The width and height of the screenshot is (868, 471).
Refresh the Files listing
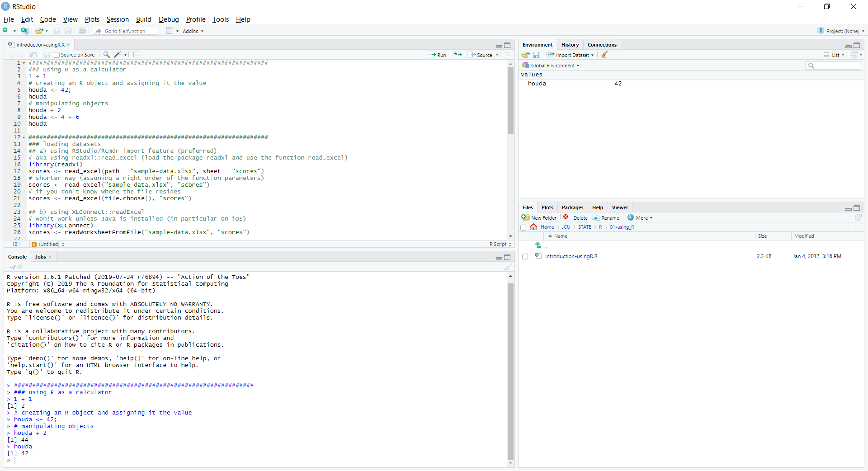[858, 217]
